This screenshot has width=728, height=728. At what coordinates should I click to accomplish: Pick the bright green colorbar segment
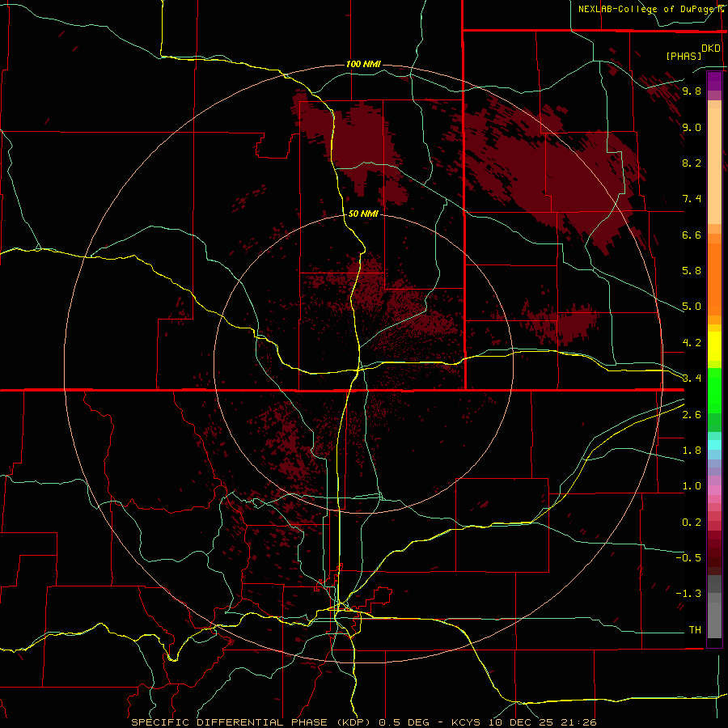click(714, 390)
